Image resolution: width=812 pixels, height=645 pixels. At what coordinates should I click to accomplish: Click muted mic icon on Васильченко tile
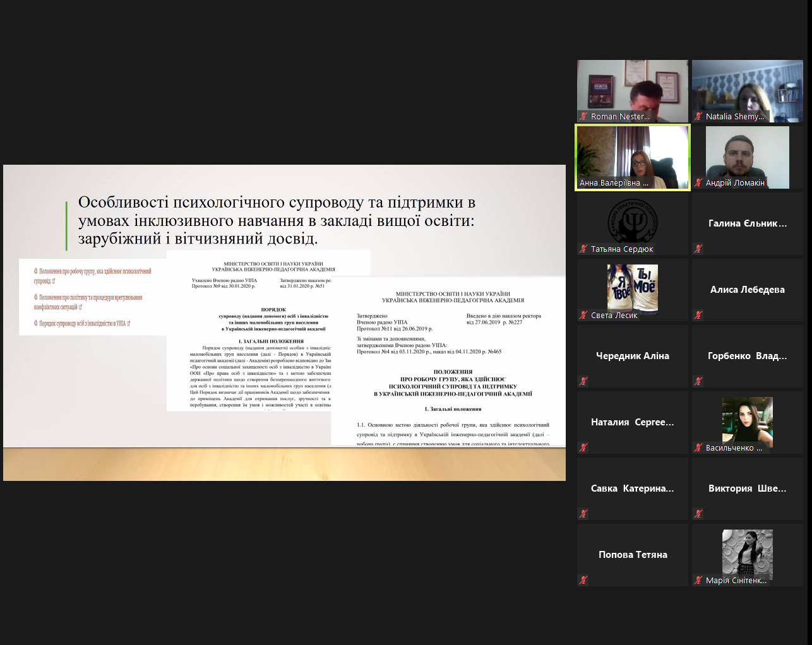click(x=698, y=447)
